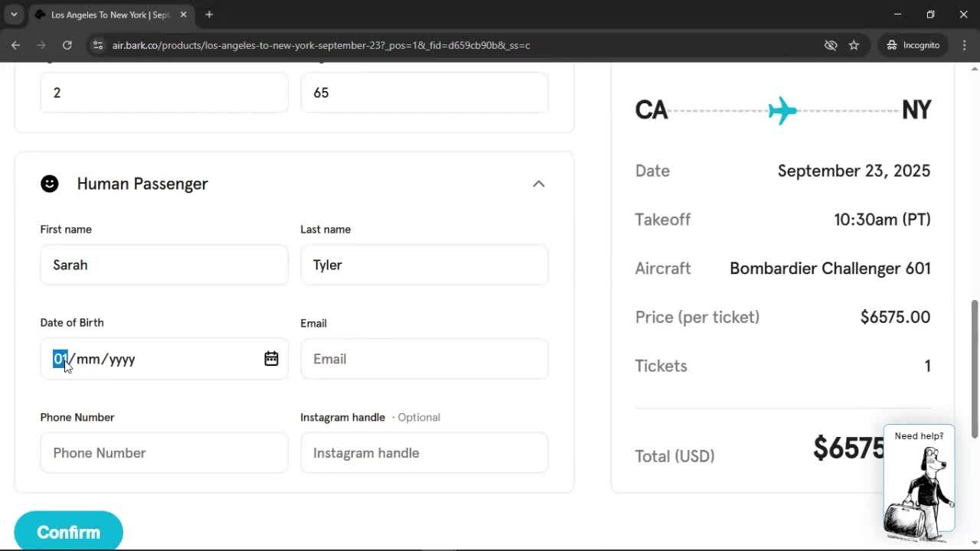Open the date of birth calendar picker
980x551 pixels.
pyautogui.click(x=271, y=358)
